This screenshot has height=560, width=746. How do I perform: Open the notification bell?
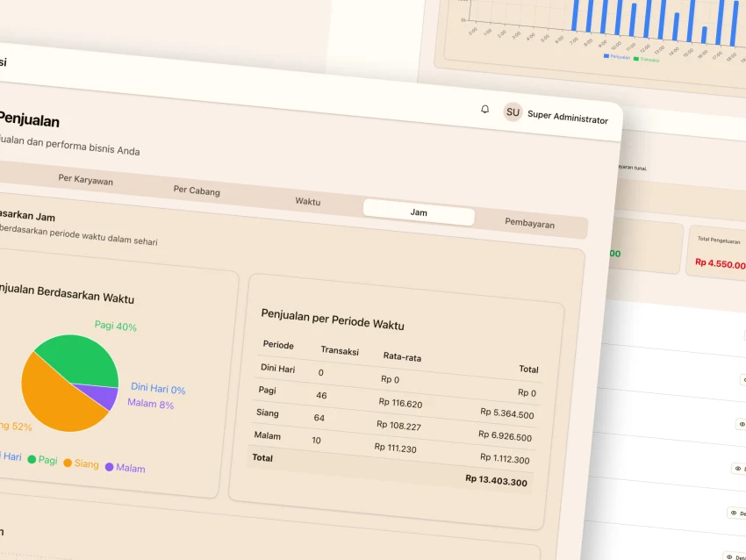[484, 110]
